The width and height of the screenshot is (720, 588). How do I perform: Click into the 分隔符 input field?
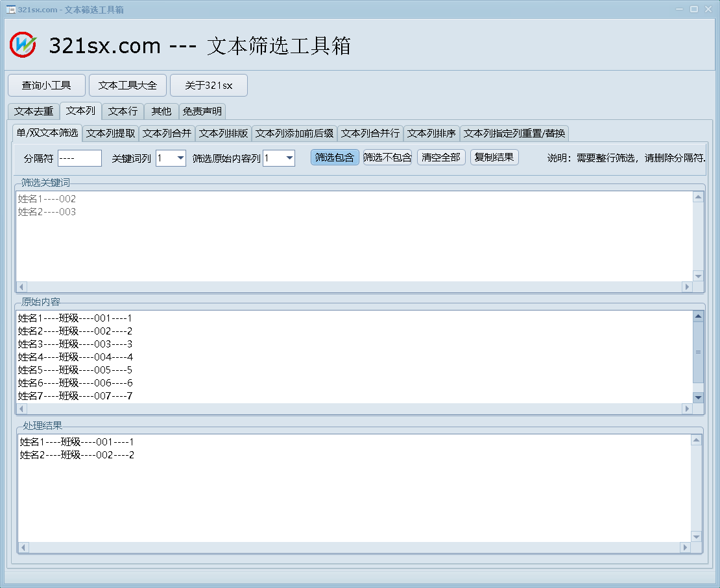(x=79, y=158)
